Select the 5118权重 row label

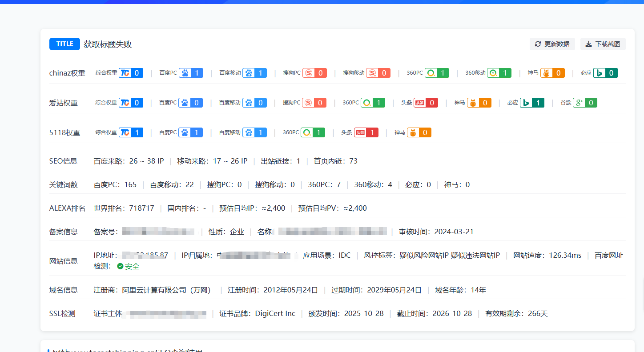click(65, 132)
